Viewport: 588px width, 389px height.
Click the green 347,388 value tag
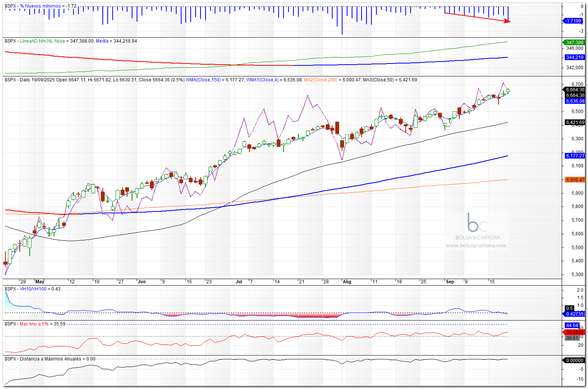pos(574,43)
